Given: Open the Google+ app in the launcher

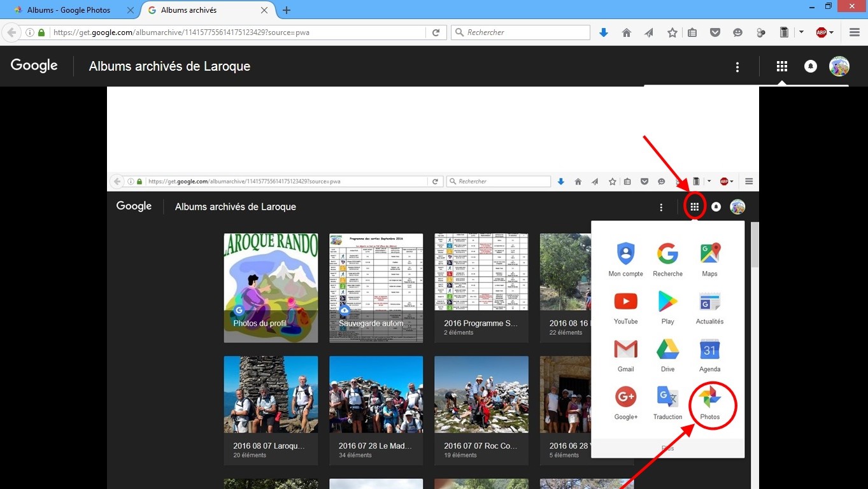Looking at the screenshot, I should 625,402.
